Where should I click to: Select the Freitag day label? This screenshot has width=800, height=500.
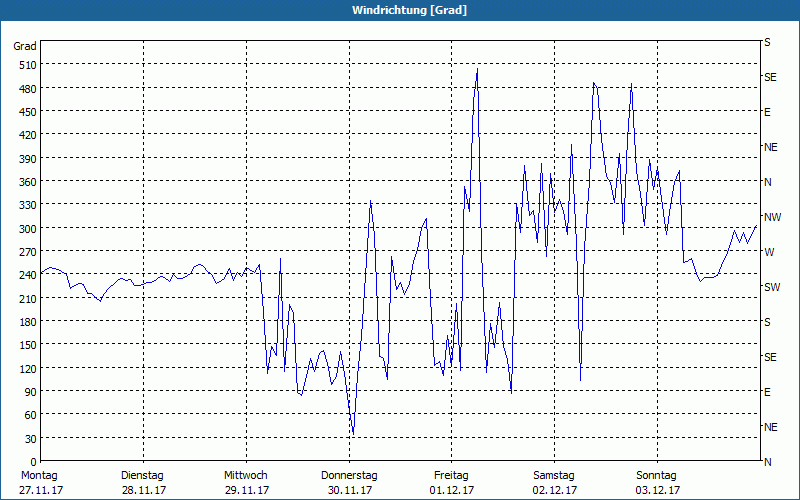pyautogui.click(x=451, y=476)
